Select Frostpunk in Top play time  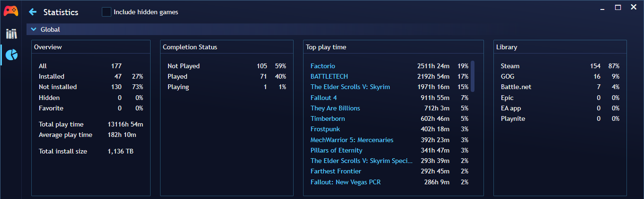(x=325, y=129)
